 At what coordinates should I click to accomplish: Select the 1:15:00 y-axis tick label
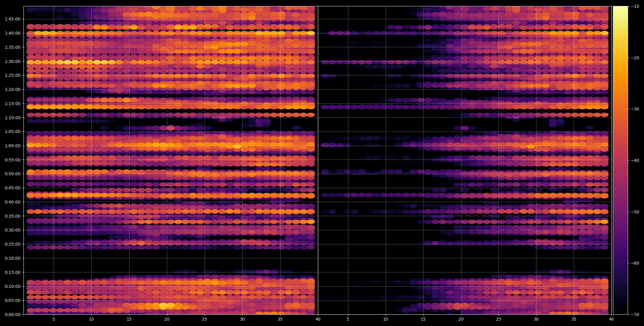12,104
